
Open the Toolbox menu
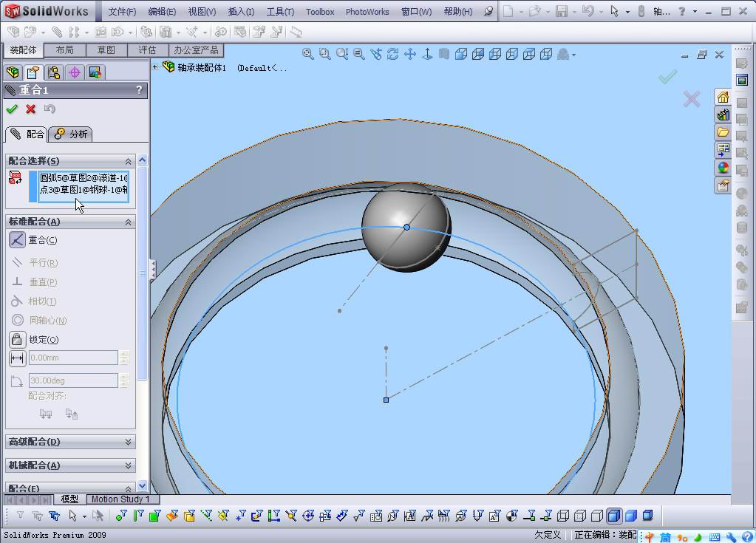pyautogui.click(x=320, y=12)
